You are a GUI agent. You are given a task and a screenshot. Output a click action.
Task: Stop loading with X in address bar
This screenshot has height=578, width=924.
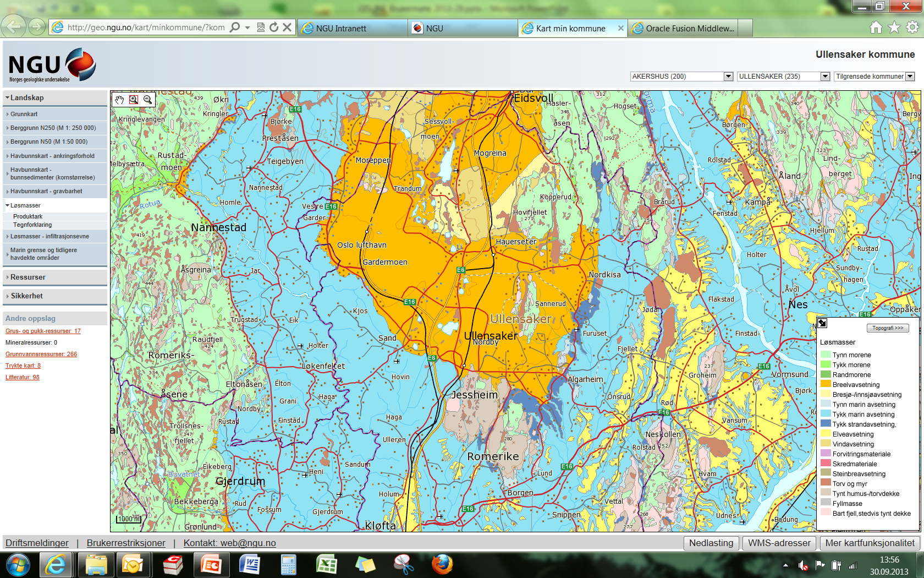287,28
